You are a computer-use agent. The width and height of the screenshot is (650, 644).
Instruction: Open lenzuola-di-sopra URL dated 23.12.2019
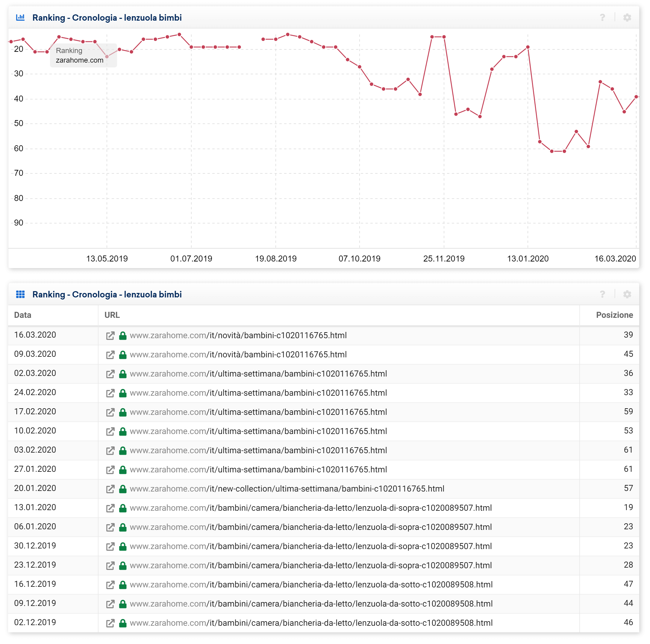pyautogui.click(x=311, y=566)
